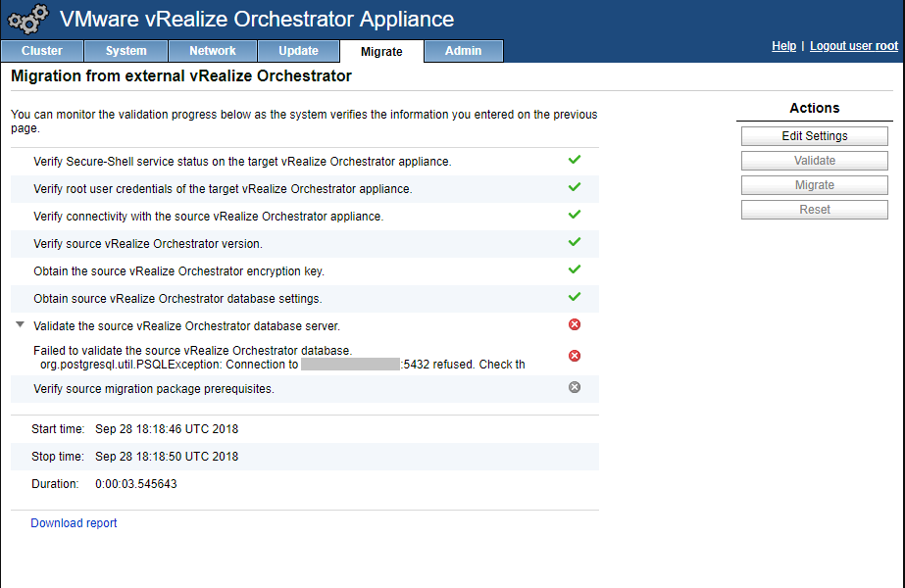Download the validation report
Viewport: 905px width, 588px height.
(x=74, y=522)
